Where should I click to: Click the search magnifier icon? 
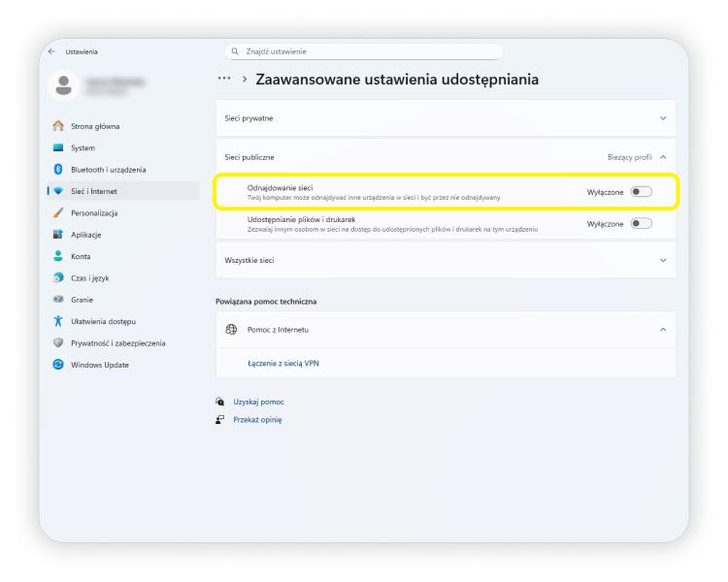point(235,51)
